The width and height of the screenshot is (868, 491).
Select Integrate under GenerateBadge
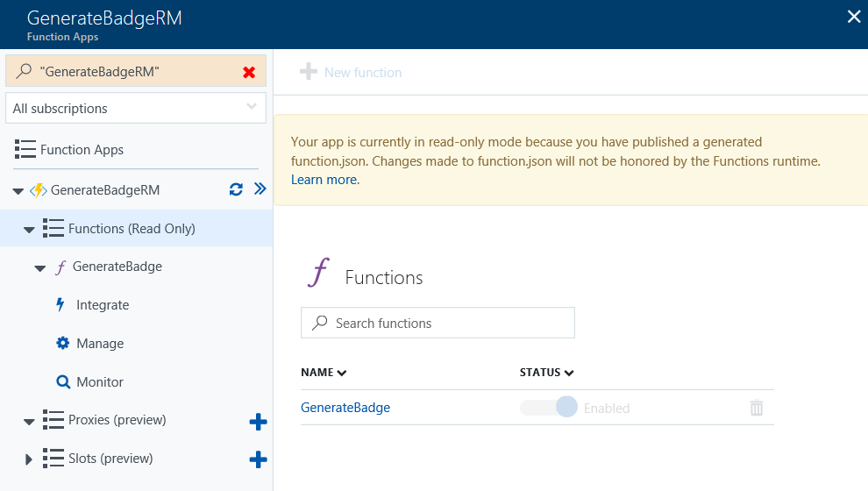pos(102,305)
